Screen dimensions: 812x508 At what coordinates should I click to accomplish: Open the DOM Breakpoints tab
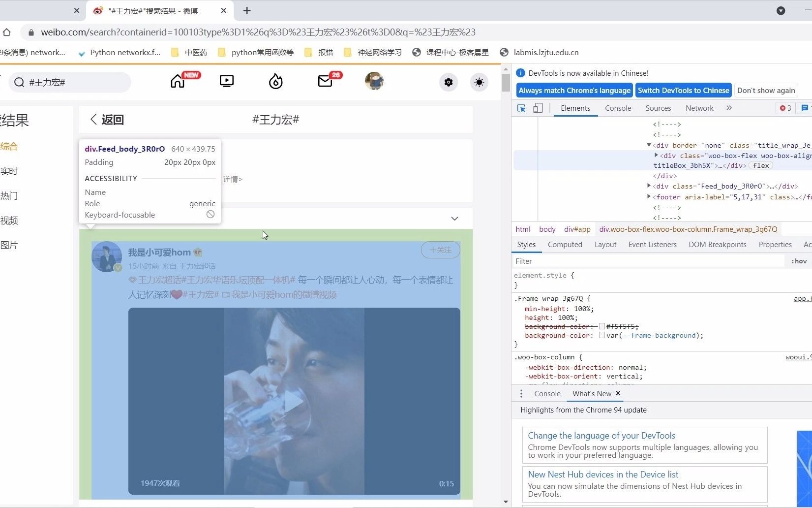[718, 245]
